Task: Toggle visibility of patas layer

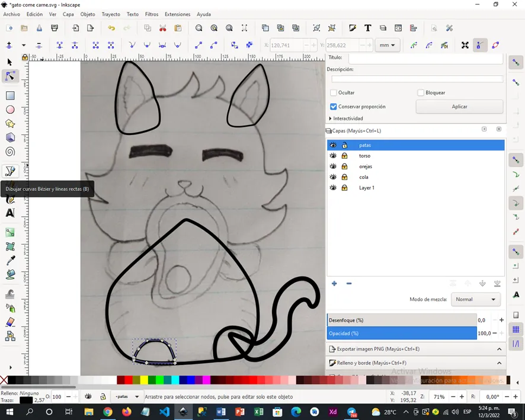Action: coord(333,145)
